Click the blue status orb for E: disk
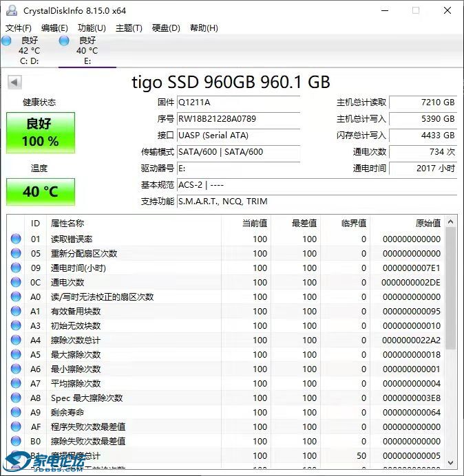The image size is (464, 476). coord(64,41)
